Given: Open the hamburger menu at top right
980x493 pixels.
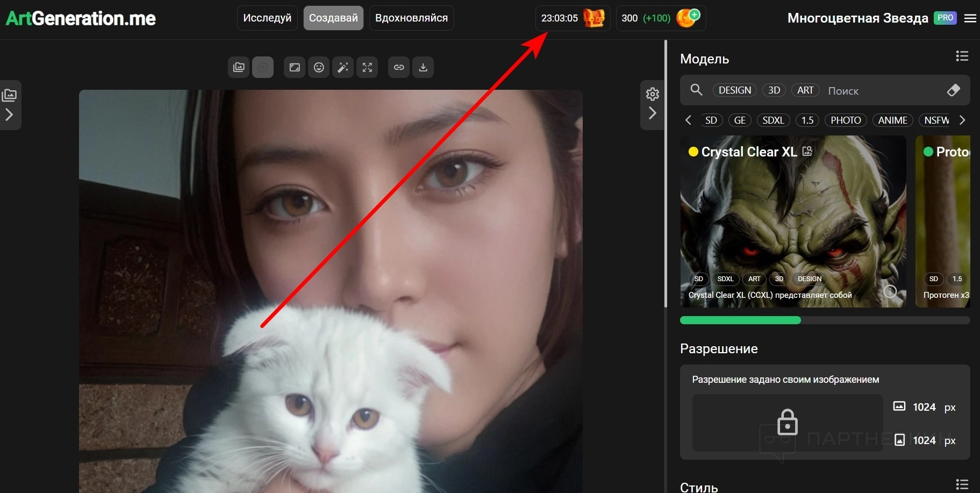Looking at the screenshot, I should point(970,18).
